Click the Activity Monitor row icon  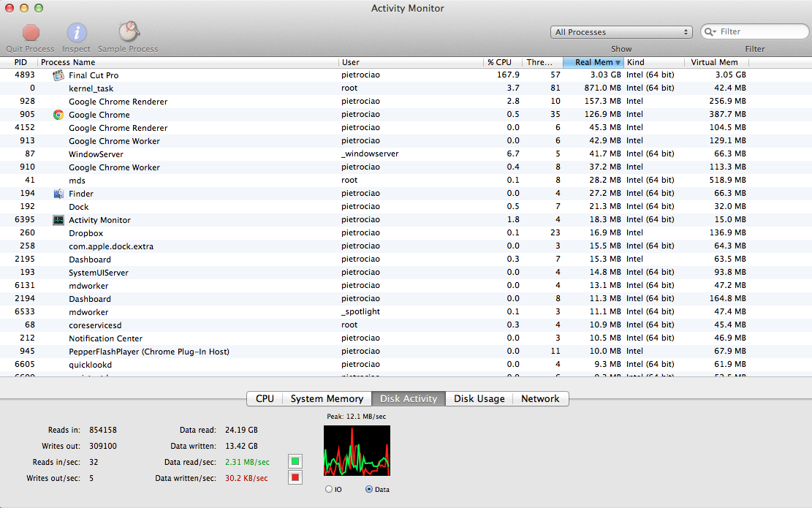(x=58, y=220)
